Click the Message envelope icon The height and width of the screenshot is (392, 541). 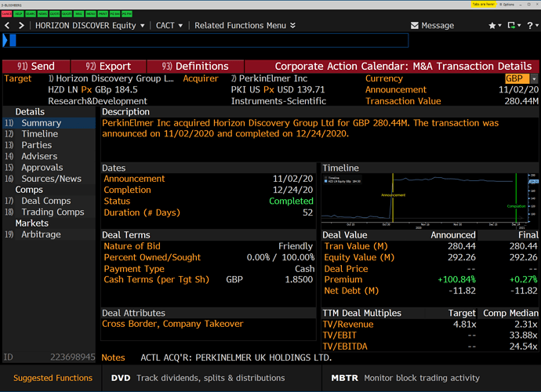415,26
